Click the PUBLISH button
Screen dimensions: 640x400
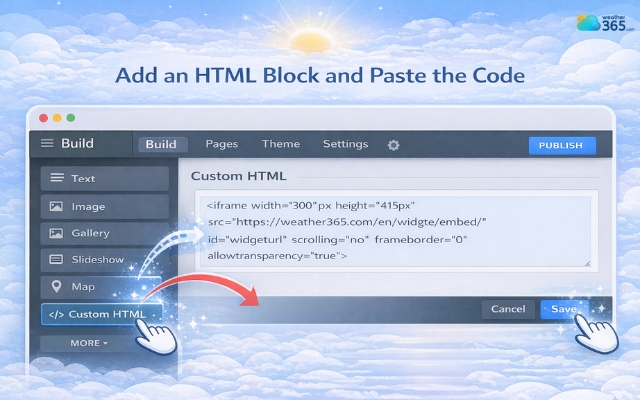tap(562, 145)
